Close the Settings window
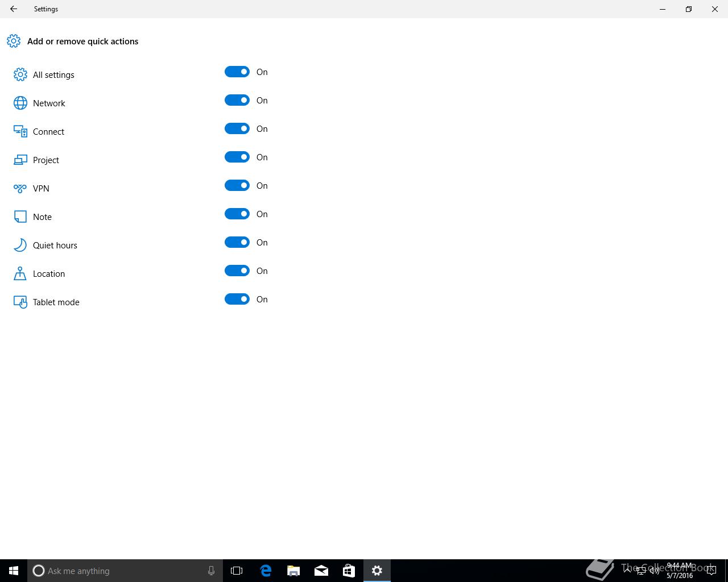The width and height of the screenshot is (728, 582). [715, 9]
